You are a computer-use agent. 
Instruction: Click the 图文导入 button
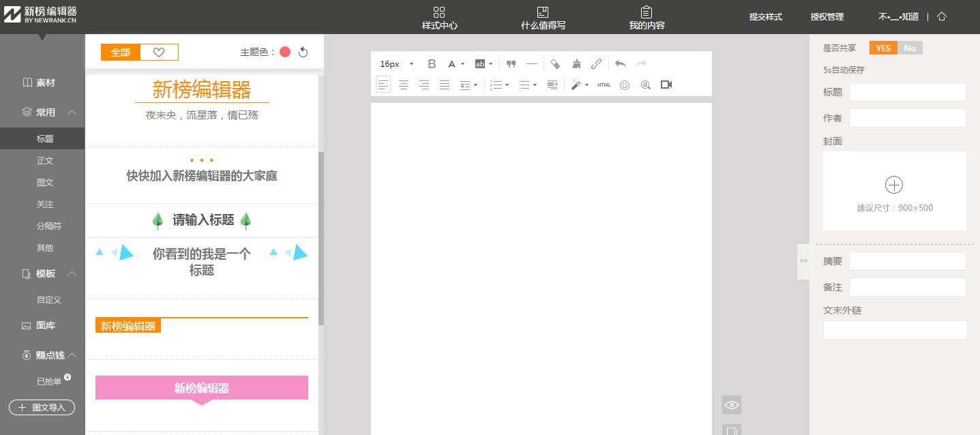42,408
